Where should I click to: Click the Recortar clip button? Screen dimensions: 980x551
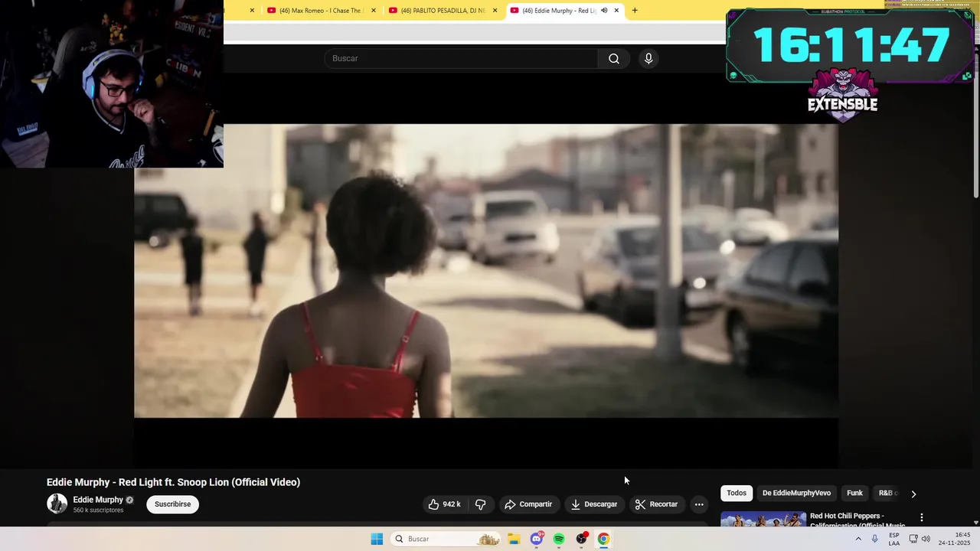(x=657, y=504)
